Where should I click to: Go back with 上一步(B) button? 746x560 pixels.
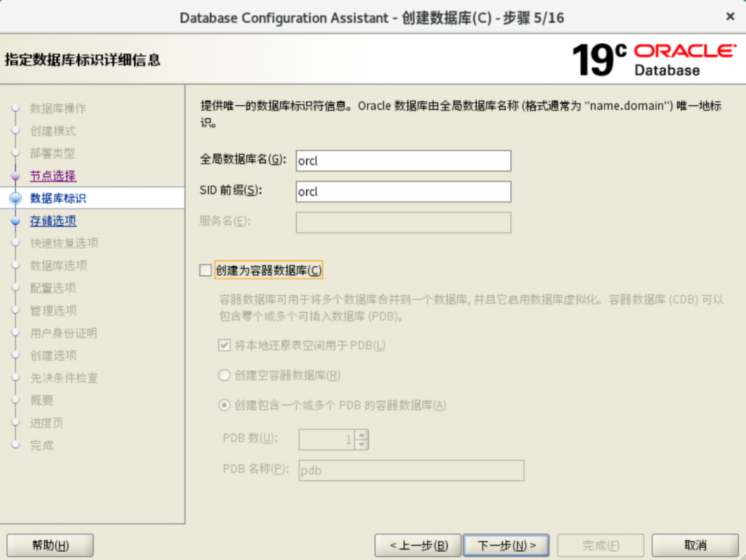click(418, 546)
